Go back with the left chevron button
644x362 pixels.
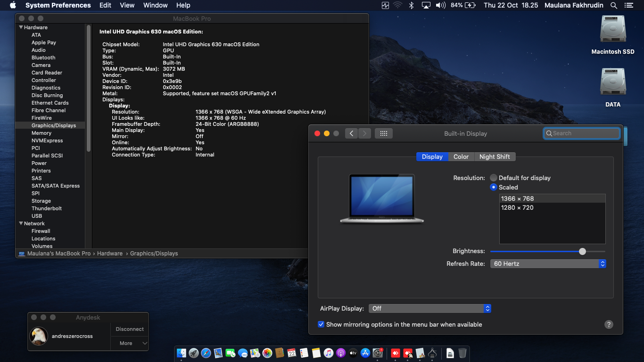pos(351,133)
